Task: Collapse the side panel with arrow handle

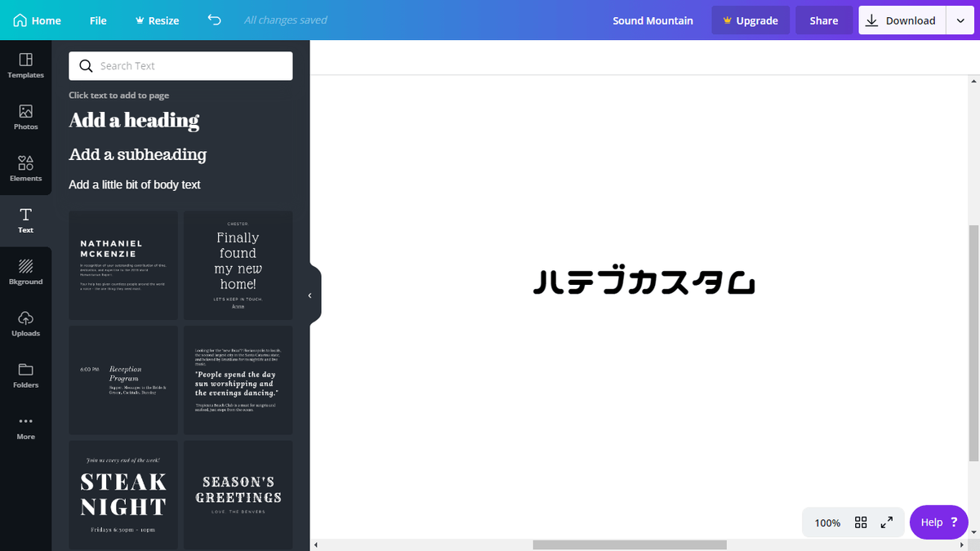Action: (x=310, y=295)
